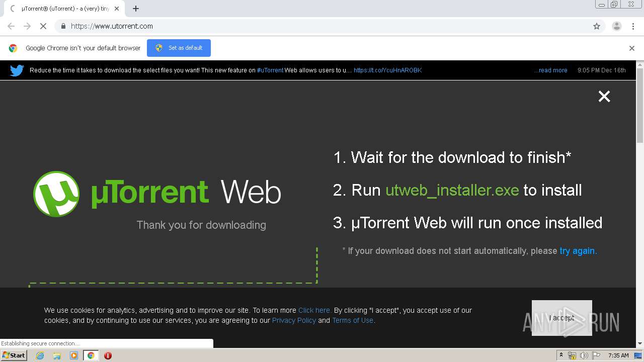Restore down the Chrome window

pyautogui.click(x=614, y=5)
